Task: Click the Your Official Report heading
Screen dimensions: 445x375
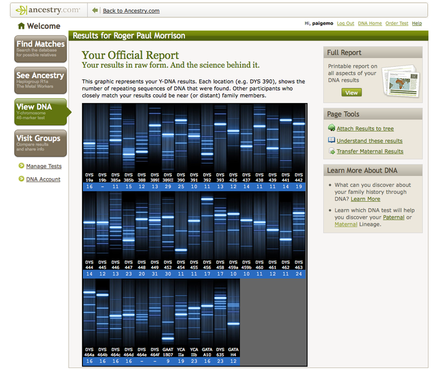Action: [x=130, y=55]
